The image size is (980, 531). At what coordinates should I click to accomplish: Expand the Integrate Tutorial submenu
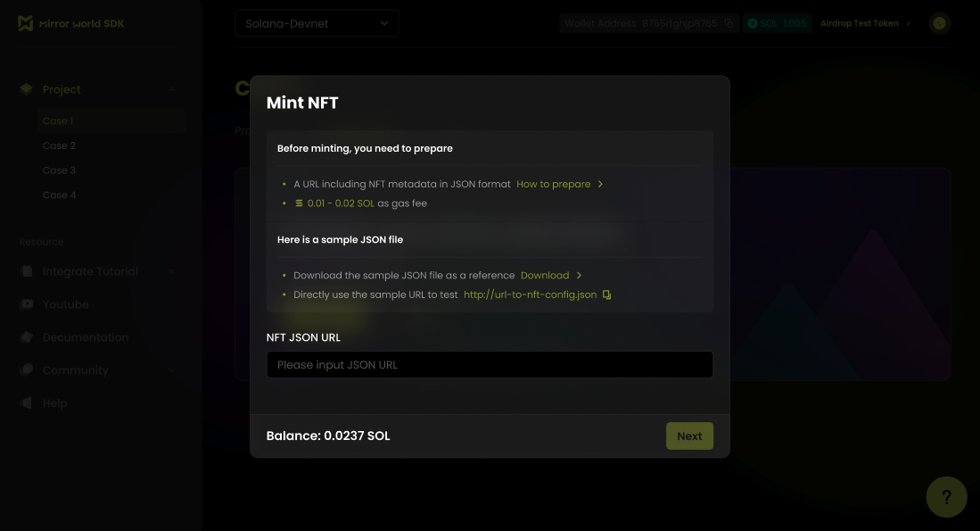pyautogui.click(x=171, y=271)
